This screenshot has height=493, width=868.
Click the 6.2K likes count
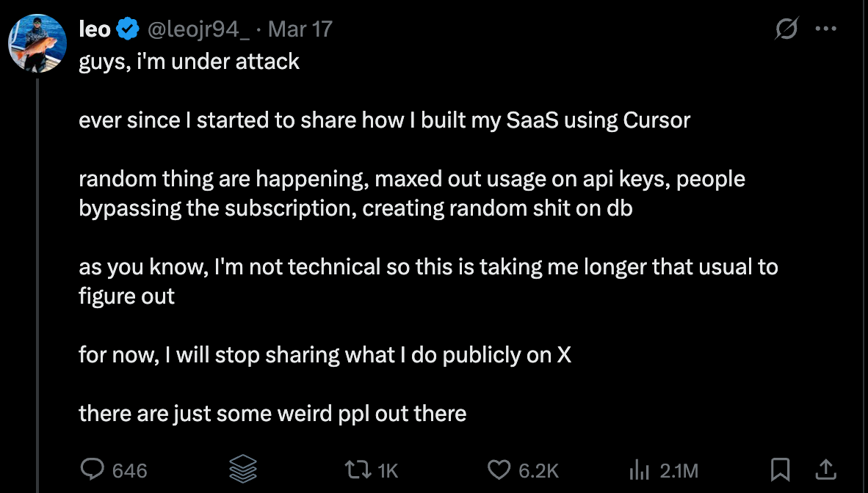[x=539, y=470]
